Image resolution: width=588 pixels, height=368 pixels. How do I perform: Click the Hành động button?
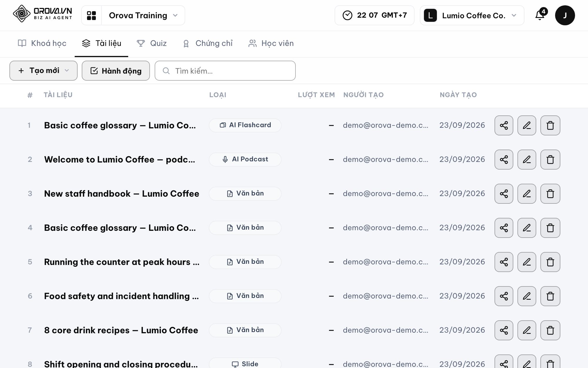click(x=116, y=71)
